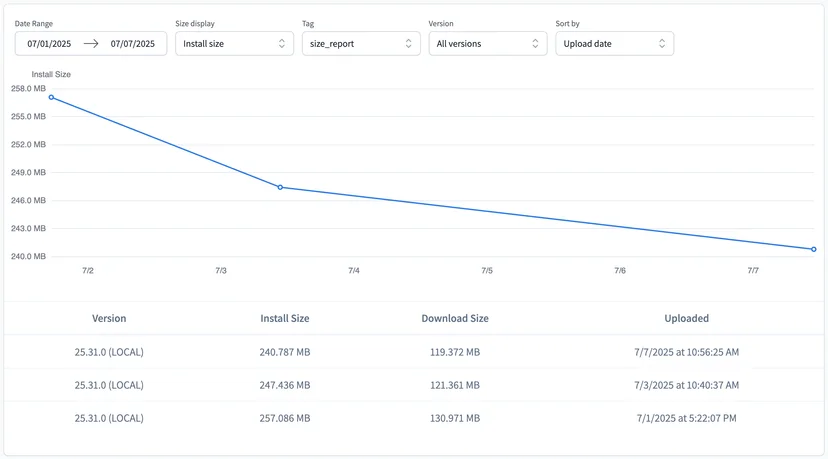Click the Version column header
Screen dimensions: 828x459
109,319
